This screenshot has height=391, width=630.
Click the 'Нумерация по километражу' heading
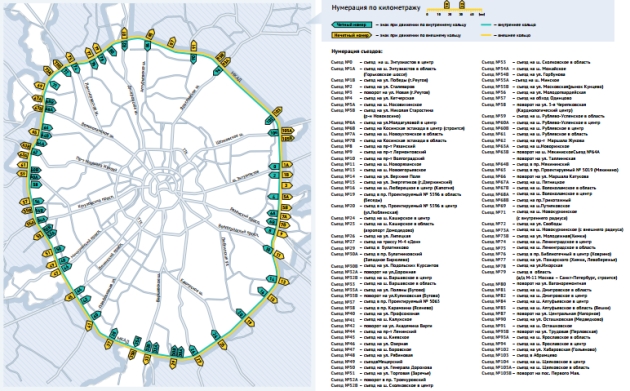point(376,8)
